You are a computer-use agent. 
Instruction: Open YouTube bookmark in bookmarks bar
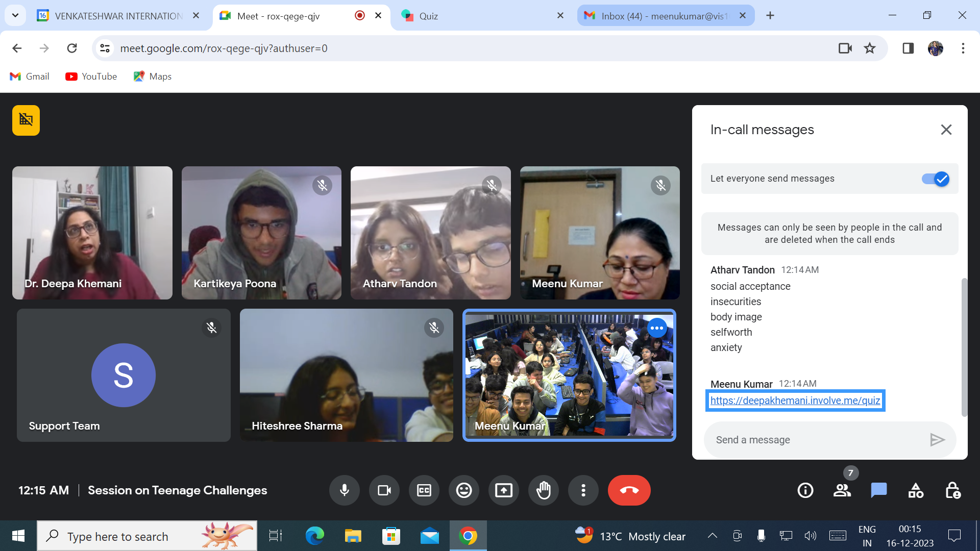click(91, 77)
